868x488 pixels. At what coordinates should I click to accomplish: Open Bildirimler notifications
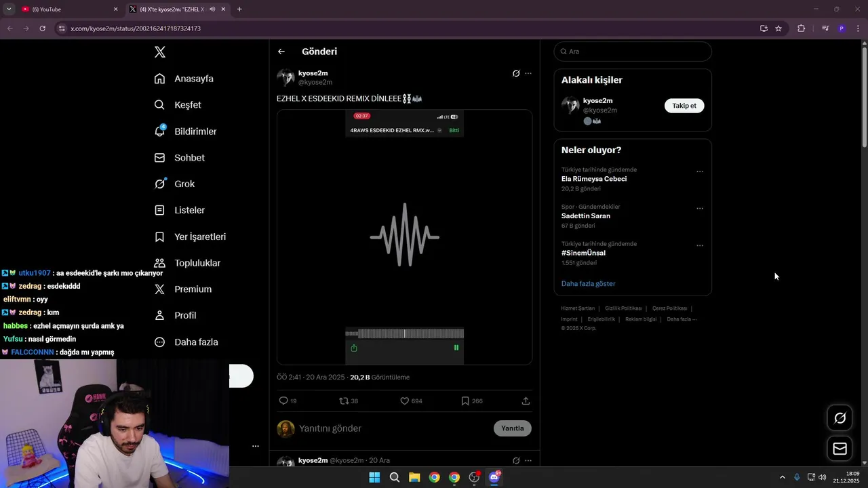coord(185,131)
